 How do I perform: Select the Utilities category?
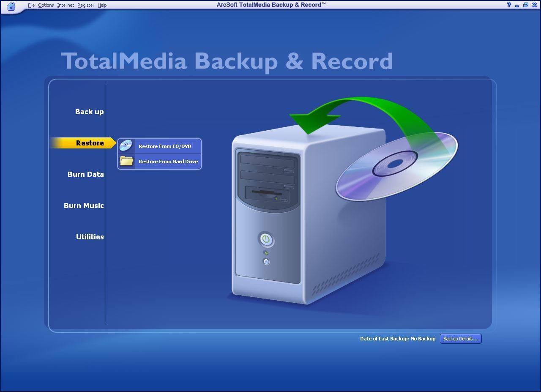tap(90, 237)
